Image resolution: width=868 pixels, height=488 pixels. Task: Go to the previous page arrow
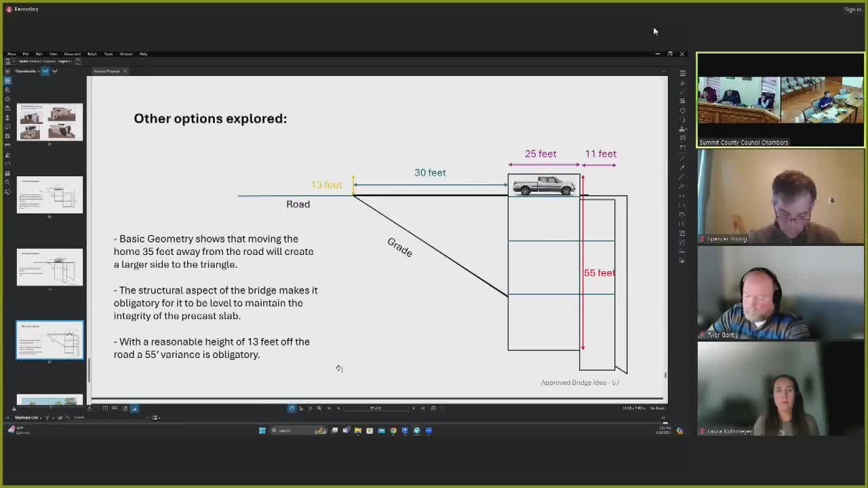point(338,408)
